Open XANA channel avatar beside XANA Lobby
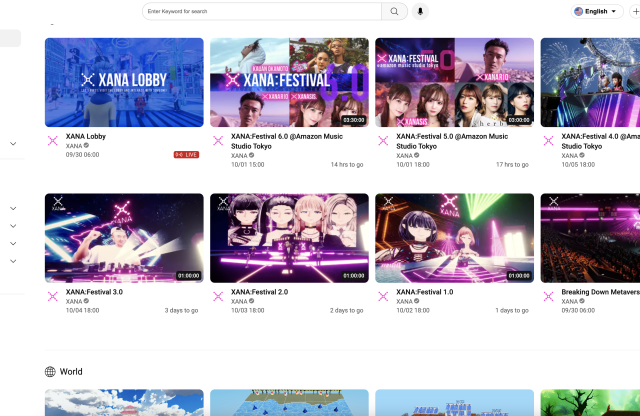This screenshot has height=416, width=640. (x=53, y=141)
